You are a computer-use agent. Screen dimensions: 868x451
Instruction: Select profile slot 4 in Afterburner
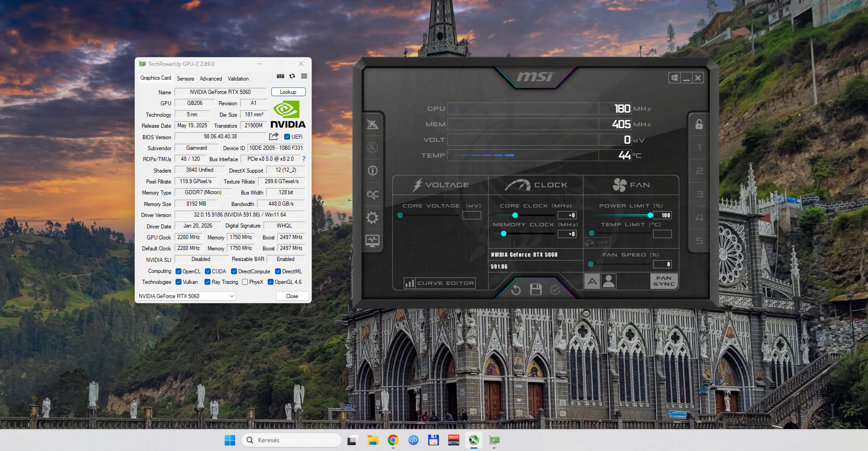(x=699, y=217)
